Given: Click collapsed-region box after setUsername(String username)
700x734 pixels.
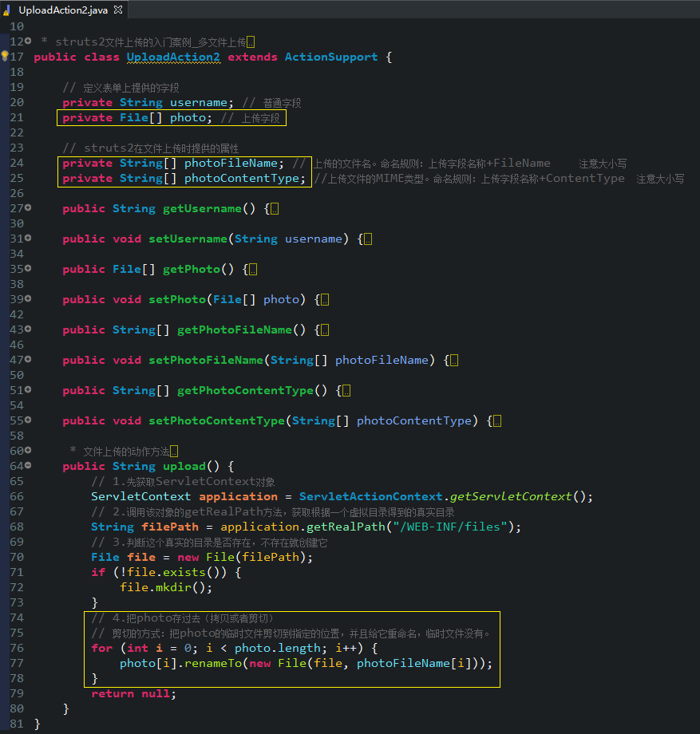Looking at the screenshot, I should pos(368,239).
